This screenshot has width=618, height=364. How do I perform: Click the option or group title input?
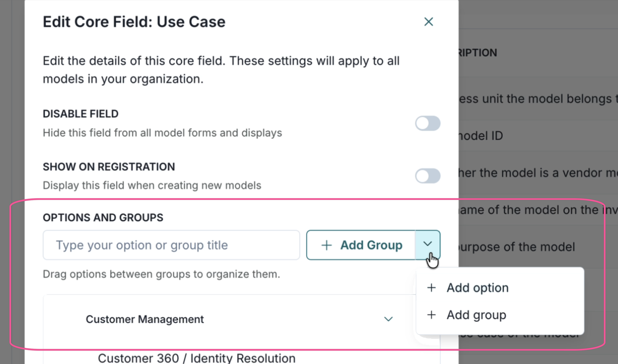[x=171, y=245]
